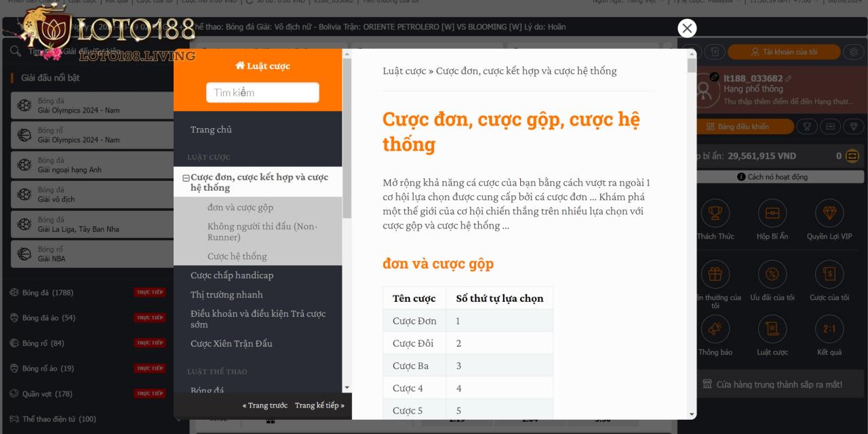Click the gift icon for my rewards

tap(715, 275)
